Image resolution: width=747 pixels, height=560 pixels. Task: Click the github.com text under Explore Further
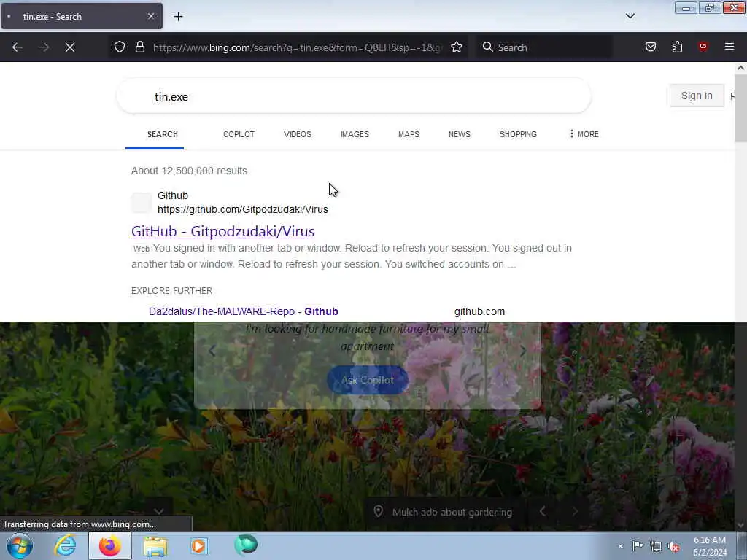coord(479,311)
